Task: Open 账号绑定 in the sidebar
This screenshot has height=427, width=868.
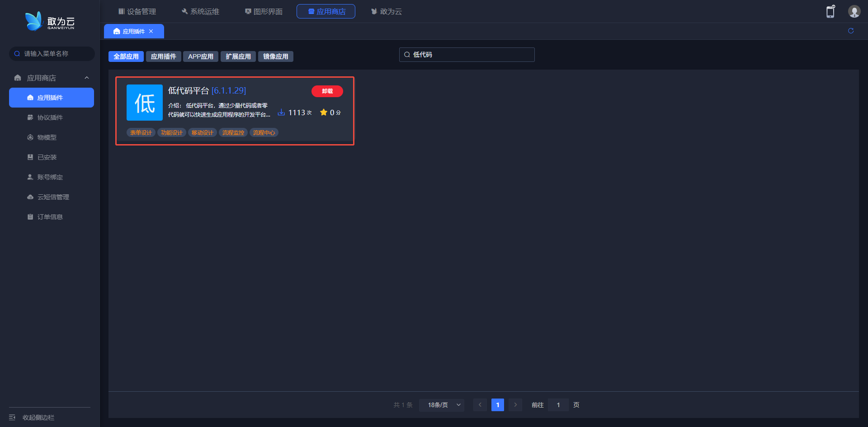Action: click(52, 177)
